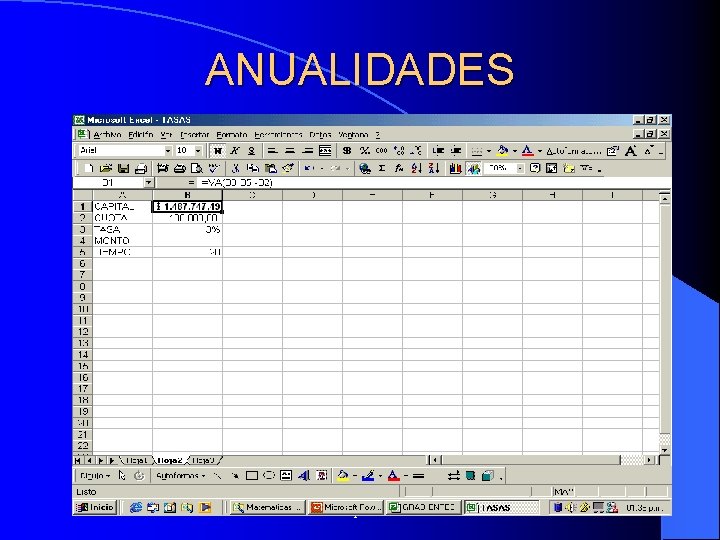Apply yellow fill color bucket
720x540 pixels.
[503, 151]
